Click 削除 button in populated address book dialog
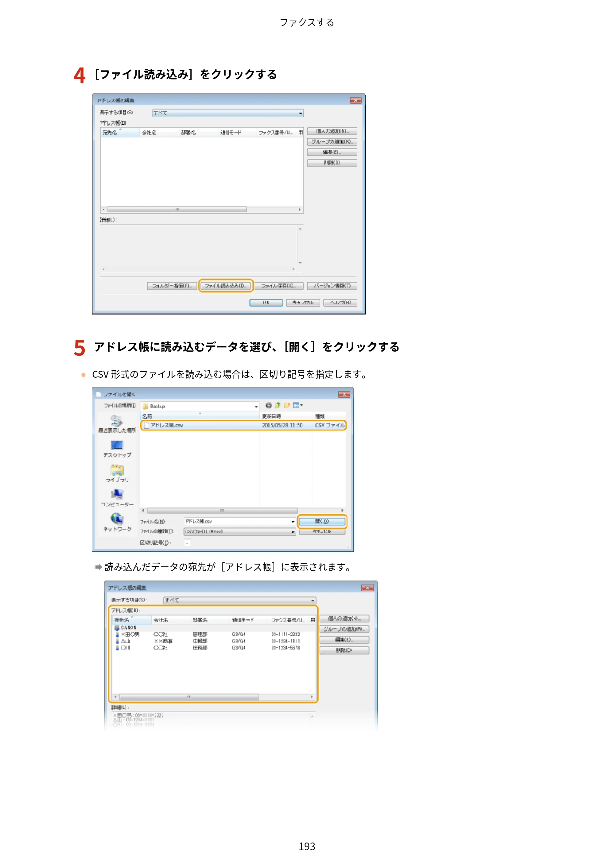This screenshot has height=868, width=614. (x=344, y=650)
